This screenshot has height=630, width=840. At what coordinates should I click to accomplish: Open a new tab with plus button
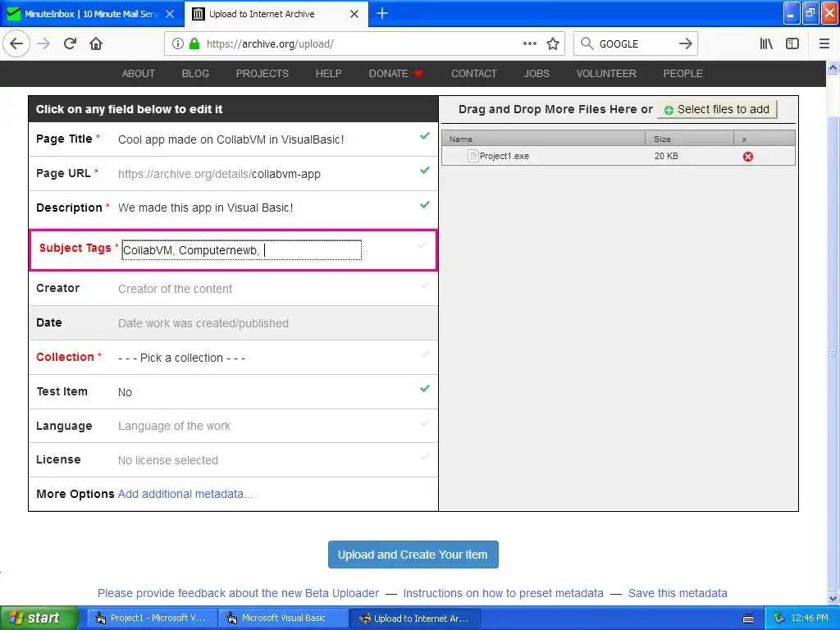[382, 13]
